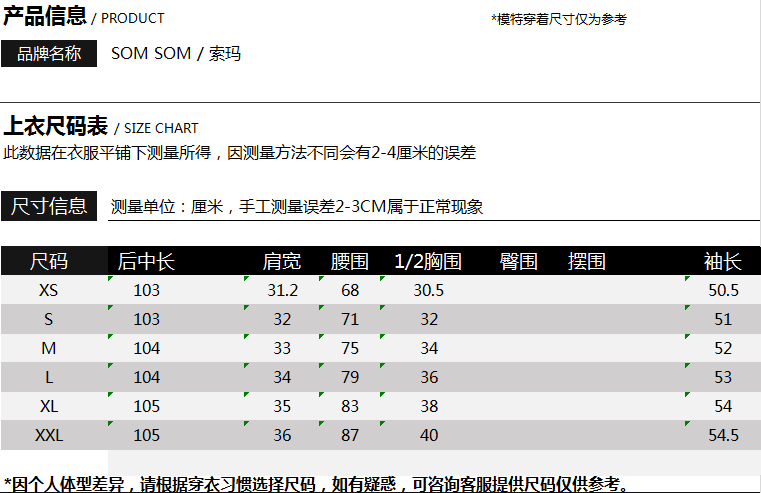Click back length 105 in XL row
761x493 pixels.
click(147, 407)
